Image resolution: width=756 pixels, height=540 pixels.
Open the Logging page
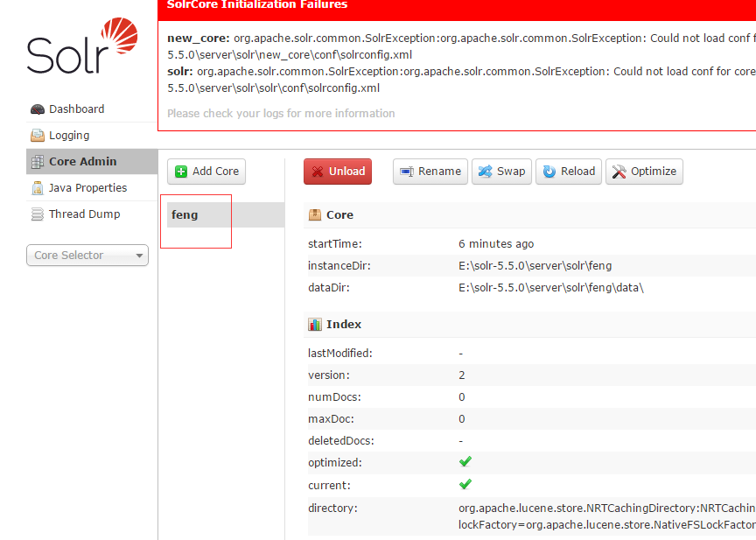click(92, 136)
